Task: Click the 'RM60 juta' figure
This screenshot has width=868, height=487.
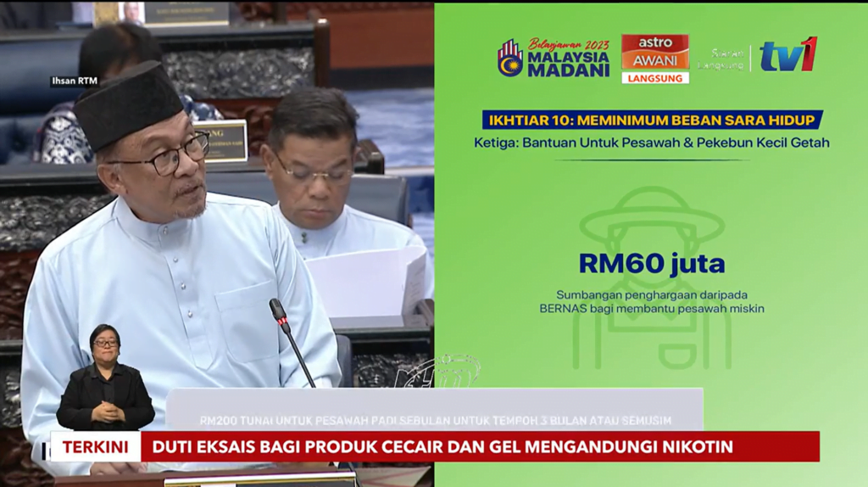Action: point(652,264)
